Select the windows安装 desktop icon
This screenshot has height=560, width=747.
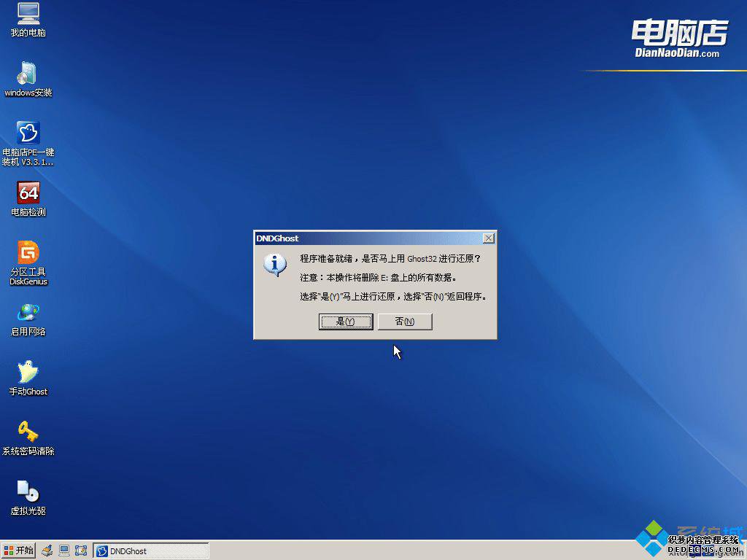[28, 79]
